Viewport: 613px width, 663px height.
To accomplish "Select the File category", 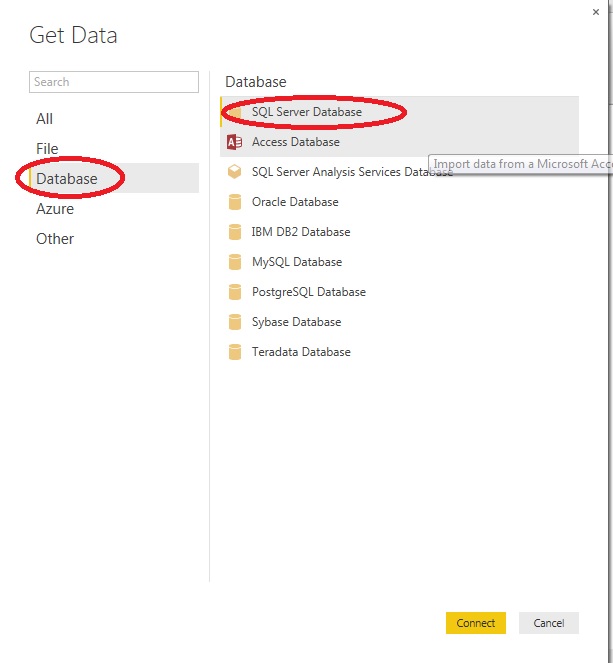I will [x=48, y=149].
